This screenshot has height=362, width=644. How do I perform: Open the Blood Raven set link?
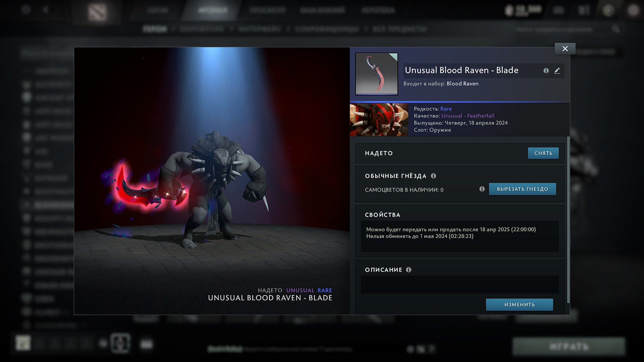462,84
